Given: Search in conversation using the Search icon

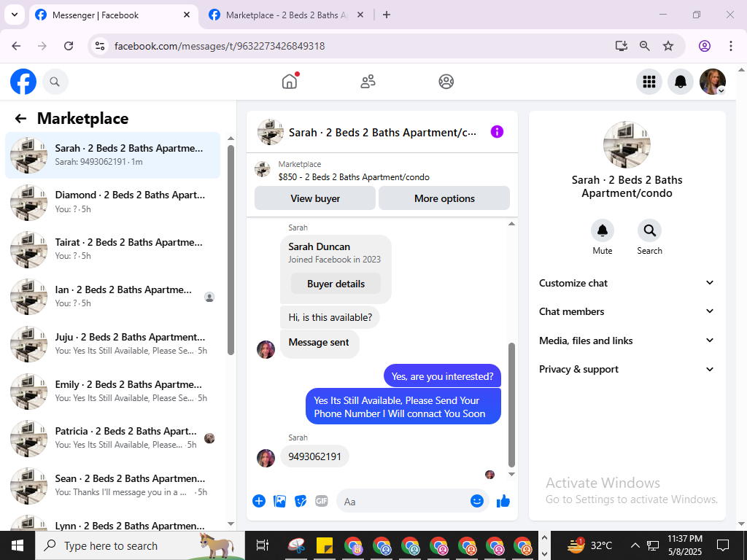Looking at the screenshot, I should (649, 231).
